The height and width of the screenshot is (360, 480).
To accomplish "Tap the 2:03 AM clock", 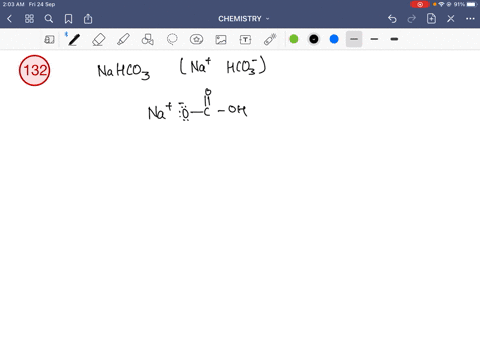I will pos(13,4).
